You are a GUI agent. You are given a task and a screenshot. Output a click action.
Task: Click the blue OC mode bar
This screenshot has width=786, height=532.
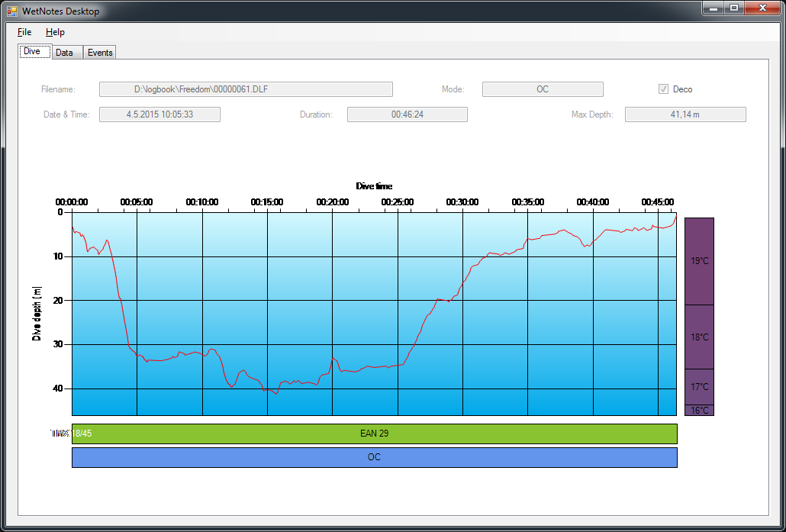[374, 457]
